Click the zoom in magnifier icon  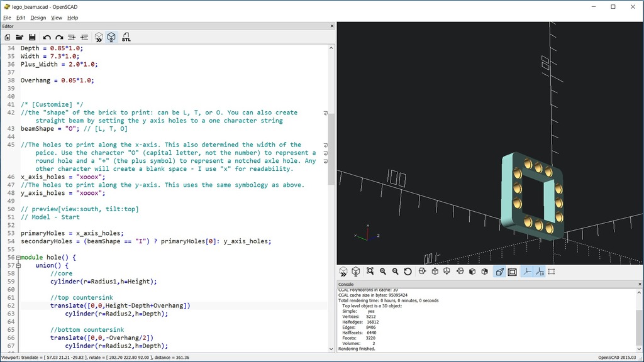[x=382, y=271]
